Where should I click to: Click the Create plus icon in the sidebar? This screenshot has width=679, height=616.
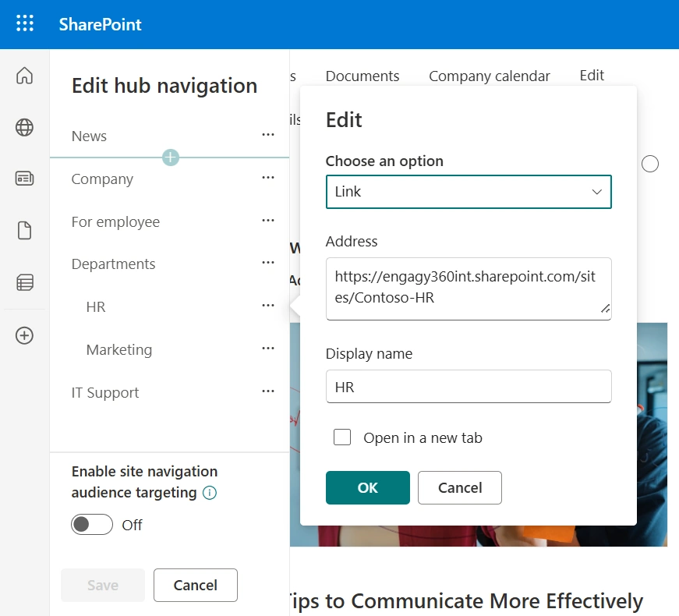tap(24, 335)
